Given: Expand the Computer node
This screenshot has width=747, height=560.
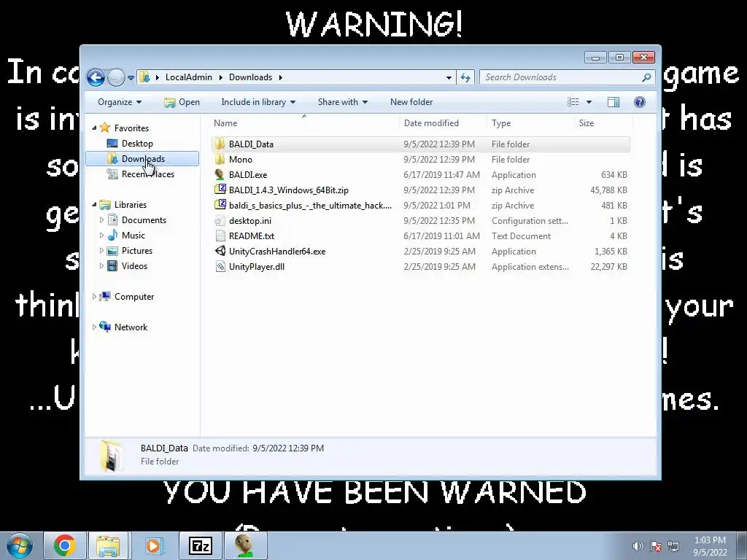Looking at the screenshot, I should 94,296.
